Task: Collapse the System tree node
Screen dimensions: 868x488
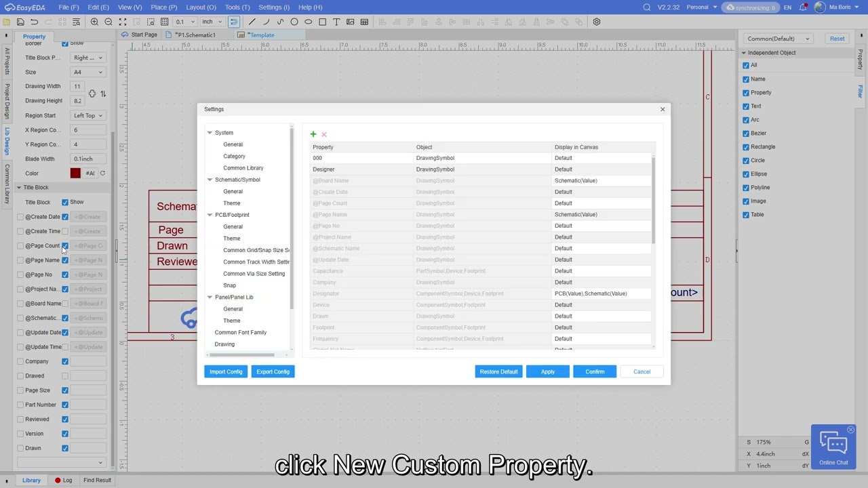Action: click(x=210, y=133)
